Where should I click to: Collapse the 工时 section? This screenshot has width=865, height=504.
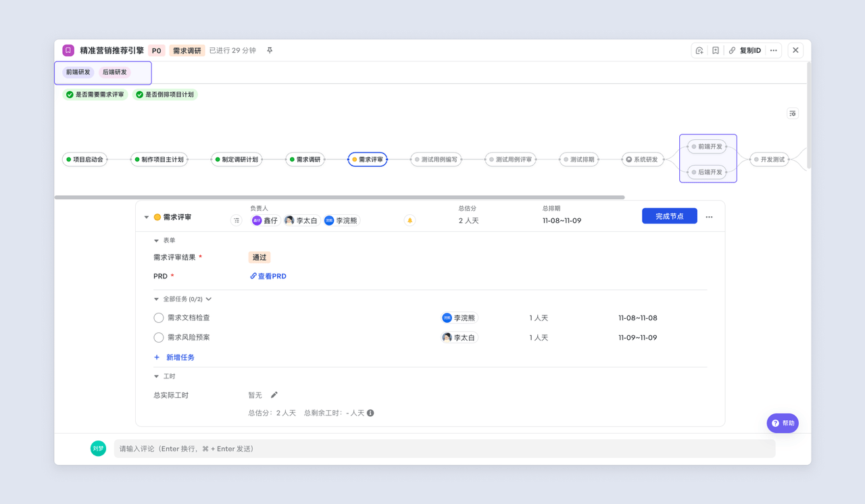coord(157,376)
